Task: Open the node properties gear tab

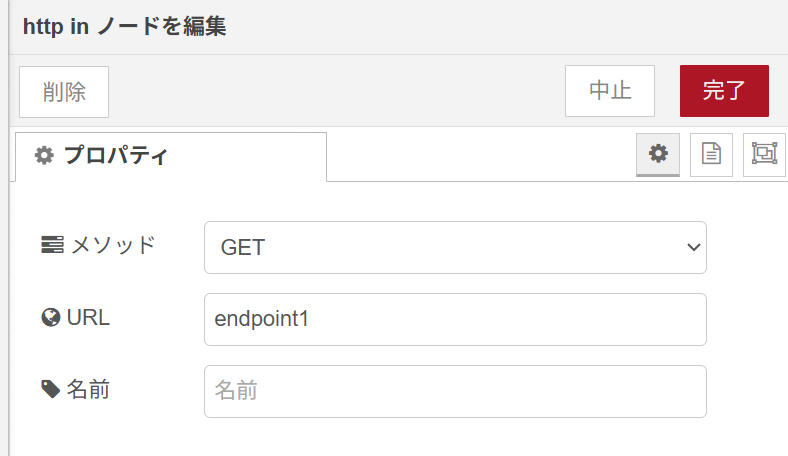Action: click(658, 154)
